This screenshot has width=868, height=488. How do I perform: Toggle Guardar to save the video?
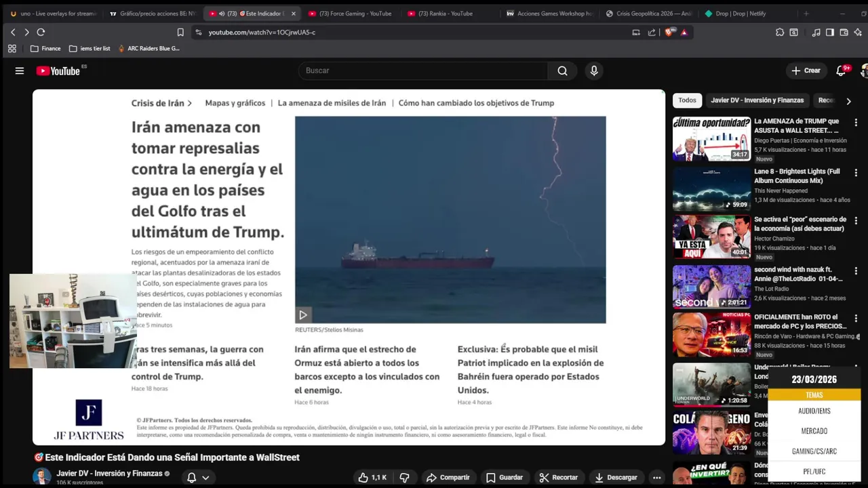pyautogui.click(x=505, y=477)
